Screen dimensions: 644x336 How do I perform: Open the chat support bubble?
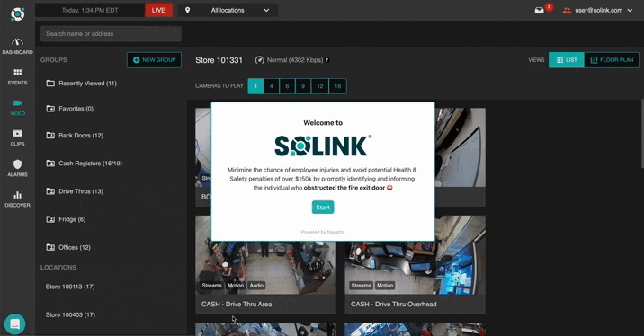pos(14,323)
